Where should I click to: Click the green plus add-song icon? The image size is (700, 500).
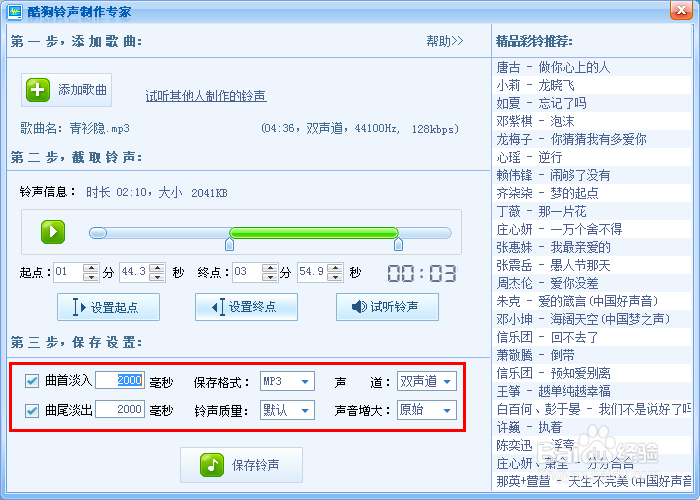tap(38, 90)
